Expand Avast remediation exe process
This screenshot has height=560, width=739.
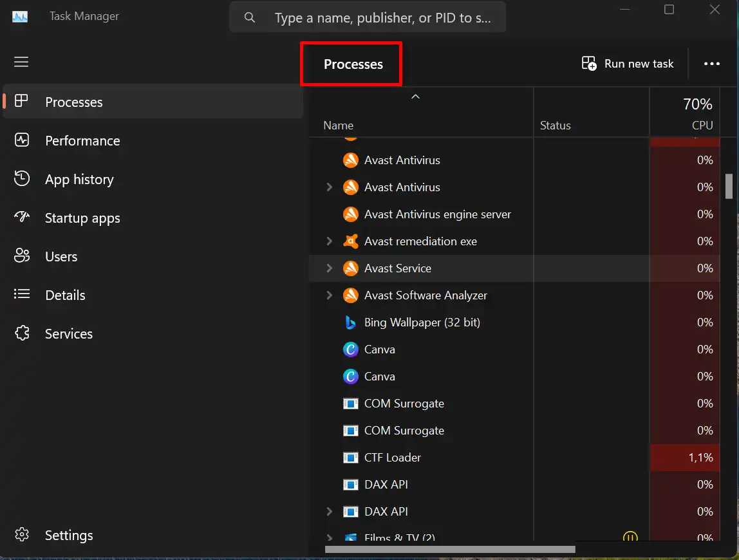pos(330,241)
